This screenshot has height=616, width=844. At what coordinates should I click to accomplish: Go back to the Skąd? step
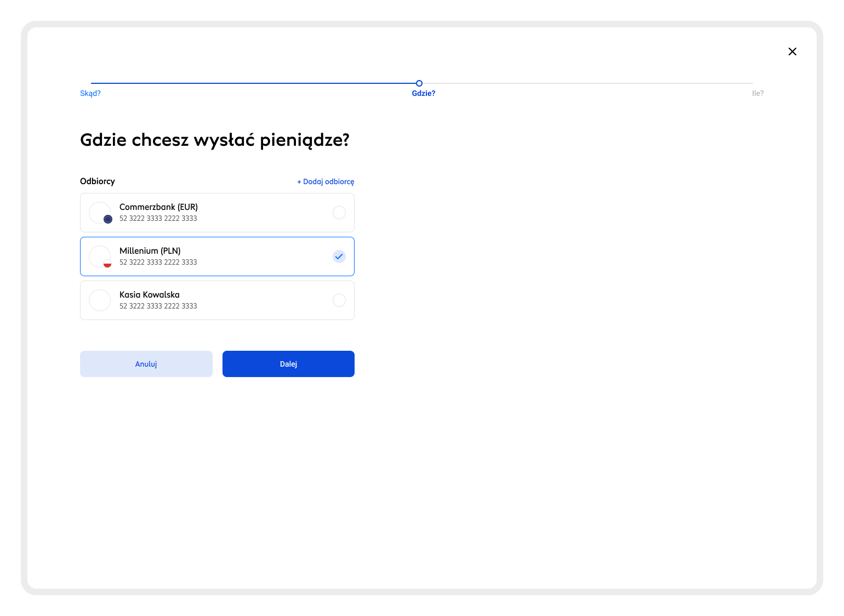coord(90,93)
